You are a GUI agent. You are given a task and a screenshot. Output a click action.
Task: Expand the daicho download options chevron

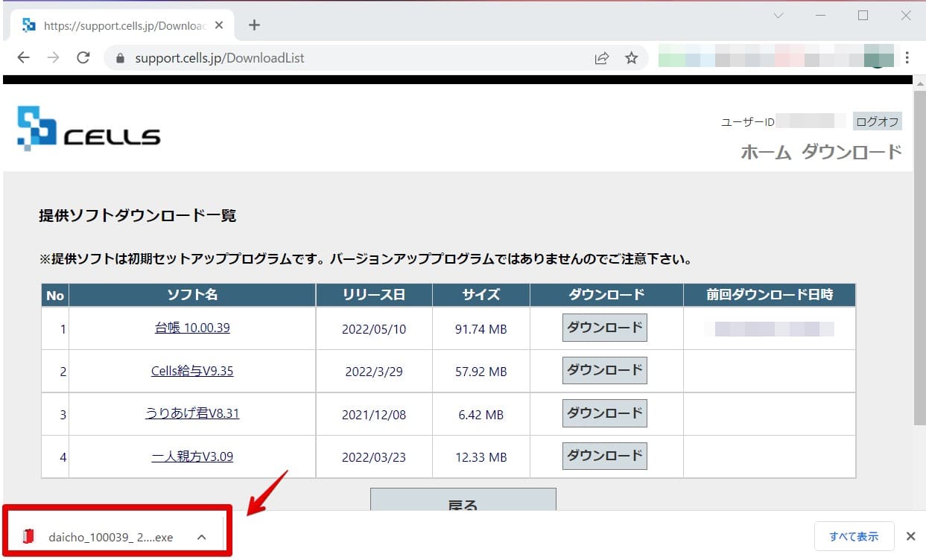202,536
